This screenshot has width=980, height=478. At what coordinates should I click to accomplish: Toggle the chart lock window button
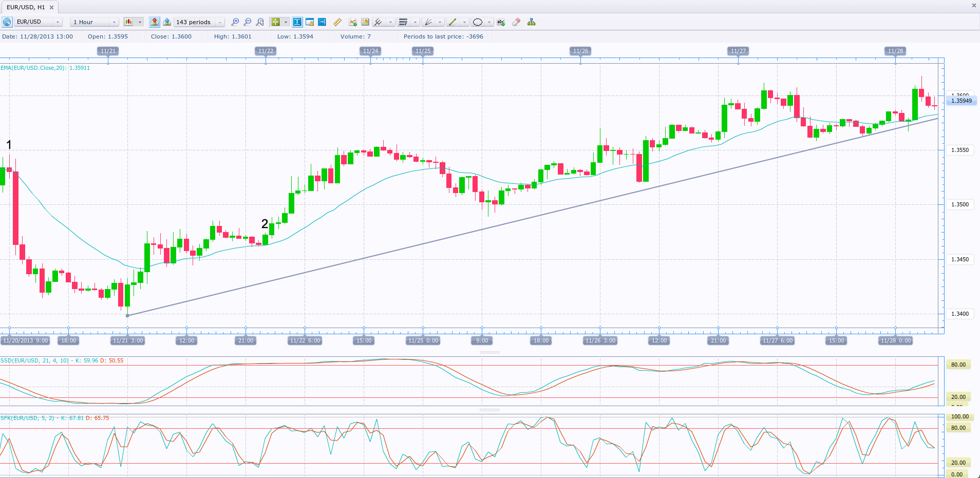(x=310, y=22)
